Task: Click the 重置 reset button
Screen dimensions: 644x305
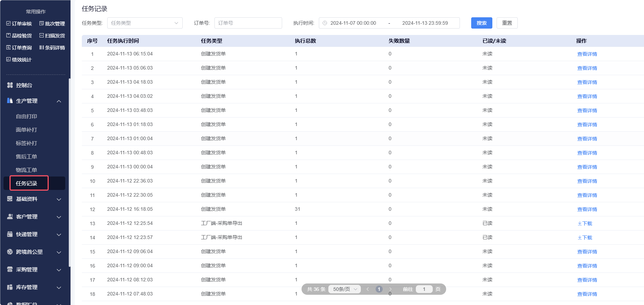Action: 507,23
